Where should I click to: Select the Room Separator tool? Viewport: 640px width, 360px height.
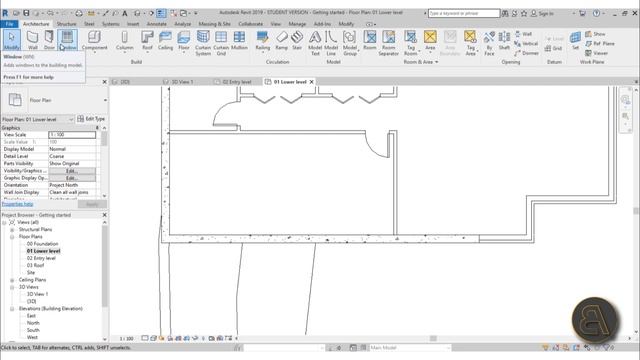[x=389, y=43]
